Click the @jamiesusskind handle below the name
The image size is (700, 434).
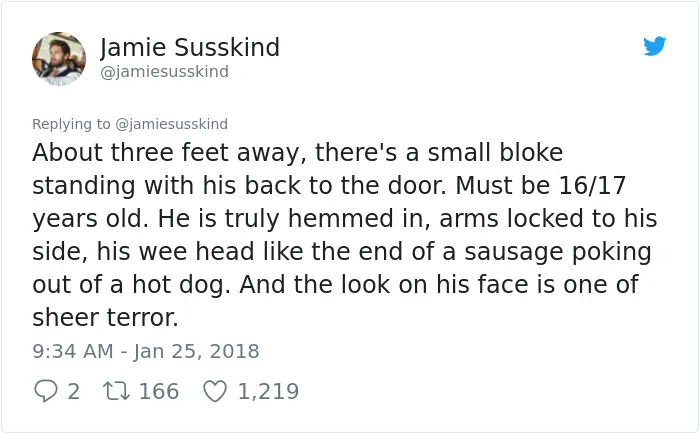(164, 72)
